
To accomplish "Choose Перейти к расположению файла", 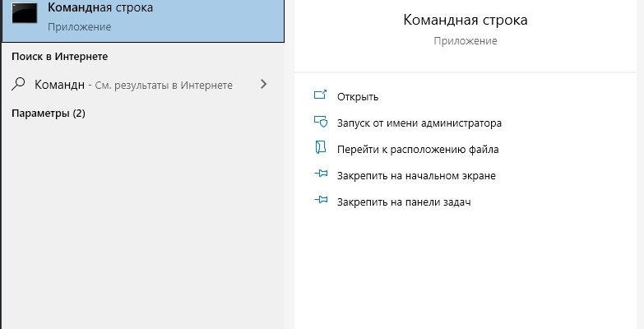I will point(418,150).
